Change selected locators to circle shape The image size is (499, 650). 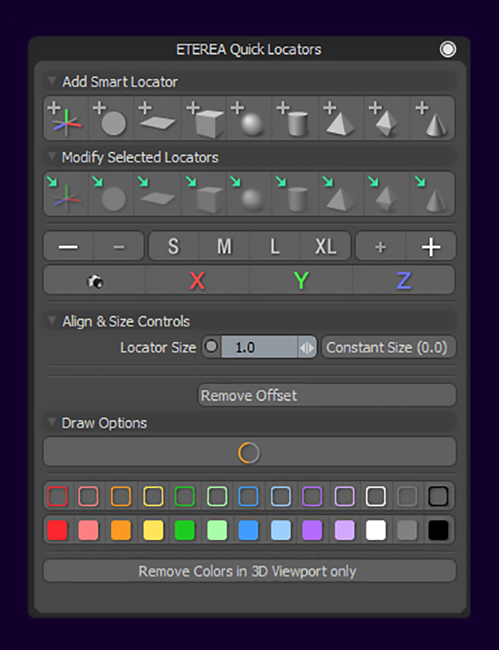tap(111, 194)
